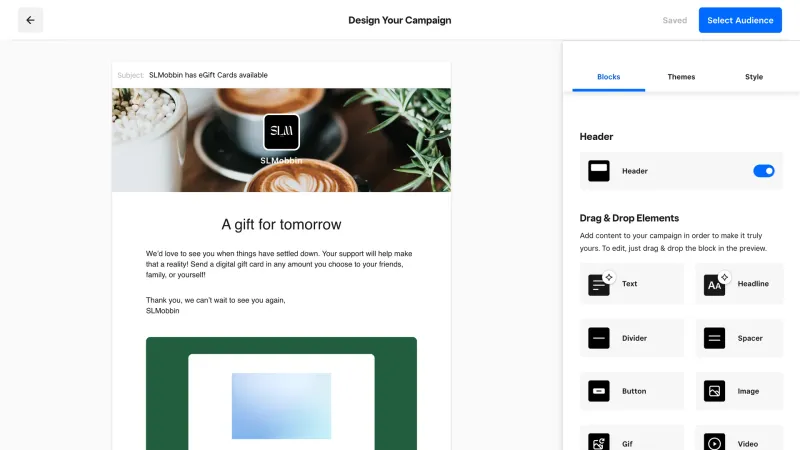Select the blue gradient gift card image
The width and height of the screenshot is (800, 450).
coord(281,406)
